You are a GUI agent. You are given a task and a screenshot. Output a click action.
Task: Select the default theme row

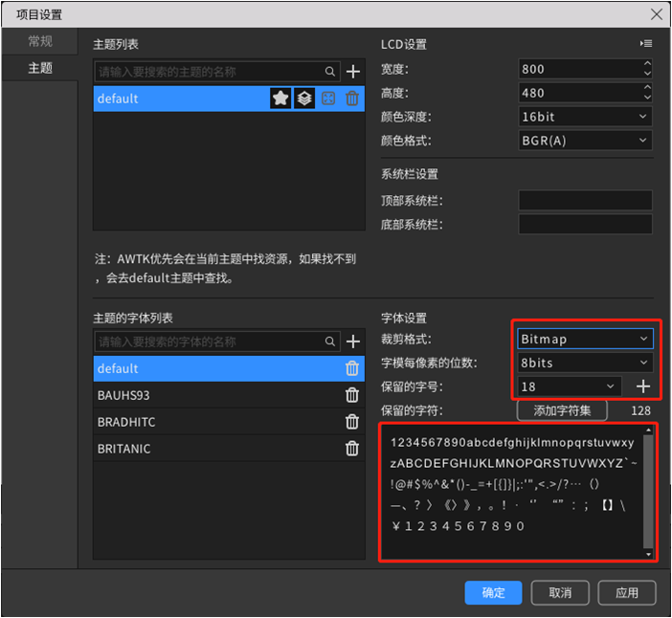coord(229,99)
